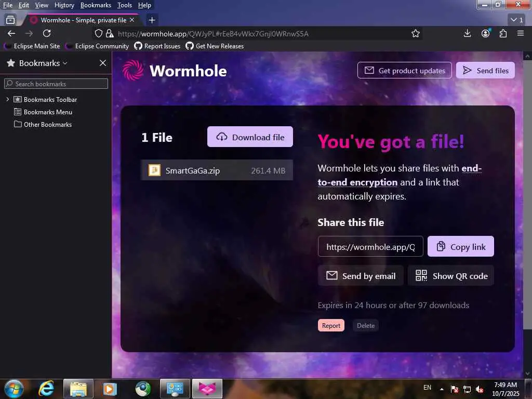Click the Action Center flag icon
This screenshot has height=399, width=532.
[x=455, y=389]
